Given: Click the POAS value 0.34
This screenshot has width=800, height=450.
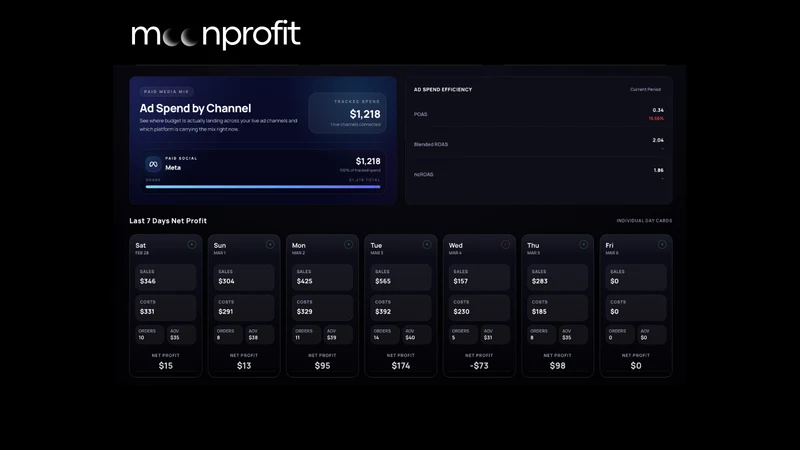Looking at the screenshot, I should pyautogui.click(x=658, y=110).
